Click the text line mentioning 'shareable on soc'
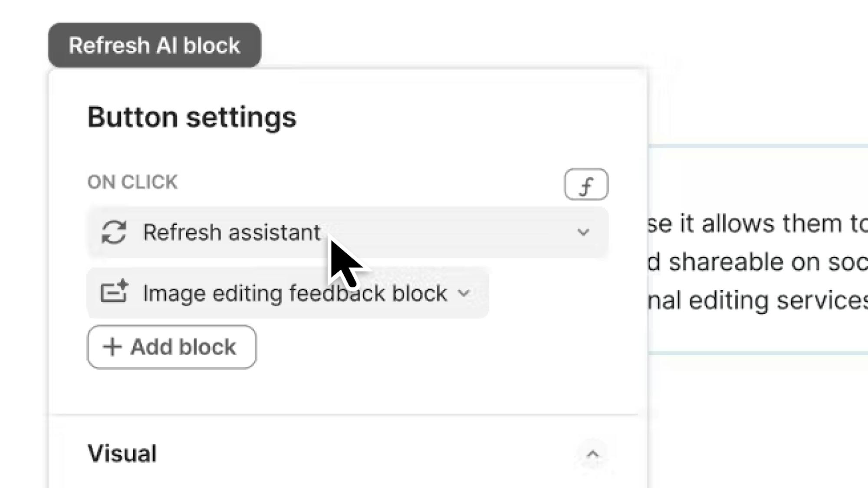 [757, 262]
